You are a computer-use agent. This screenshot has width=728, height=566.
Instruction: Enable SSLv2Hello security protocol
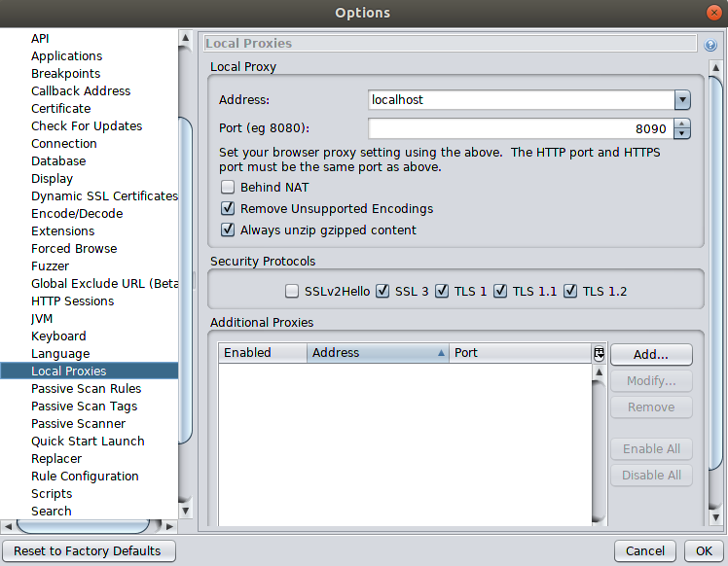292,291
